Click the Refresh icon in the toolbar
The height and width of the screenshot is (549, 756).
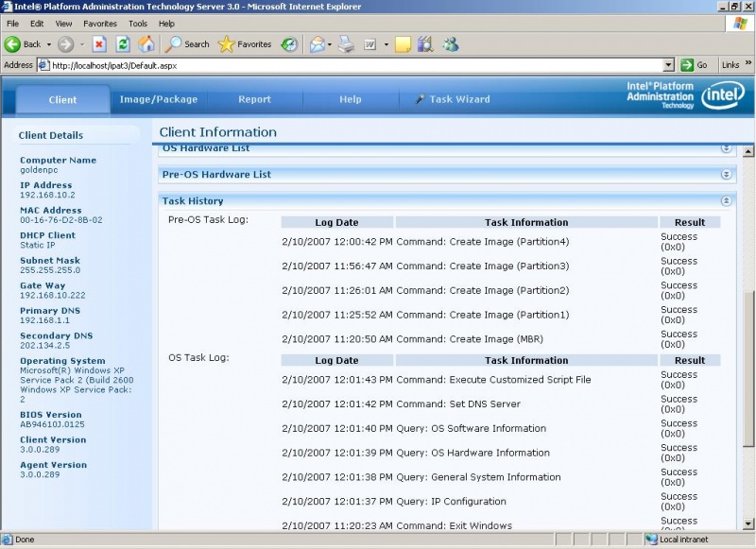[x=122, y=43]
